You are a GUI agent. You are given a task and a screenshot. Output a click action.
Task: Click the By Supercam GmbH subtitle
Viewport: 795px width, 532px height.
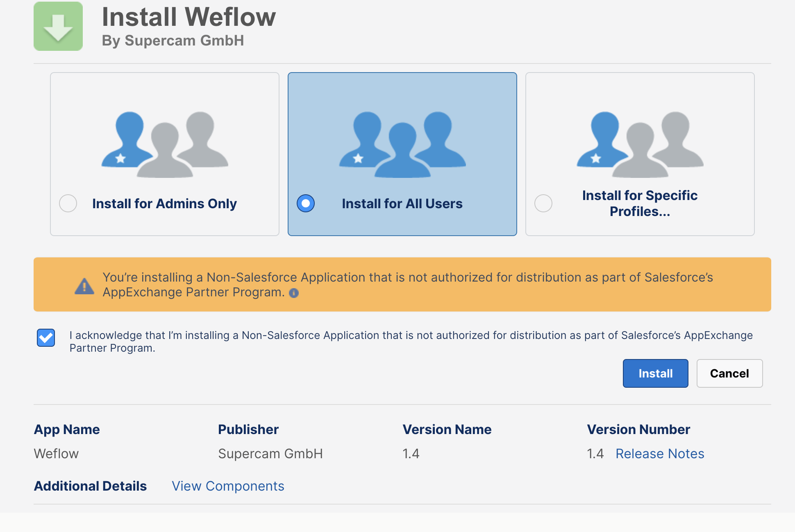[x=173, y=41]
